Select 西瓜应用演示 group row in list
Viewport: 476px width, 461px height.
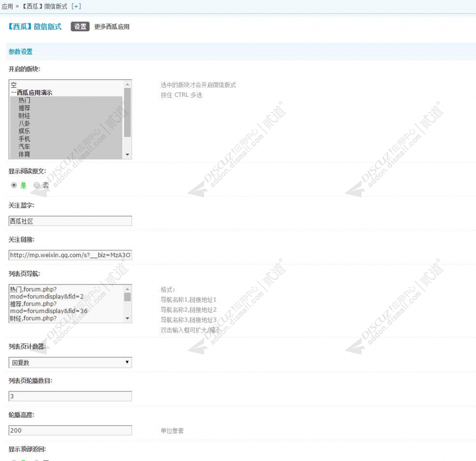tap(66, 93)
